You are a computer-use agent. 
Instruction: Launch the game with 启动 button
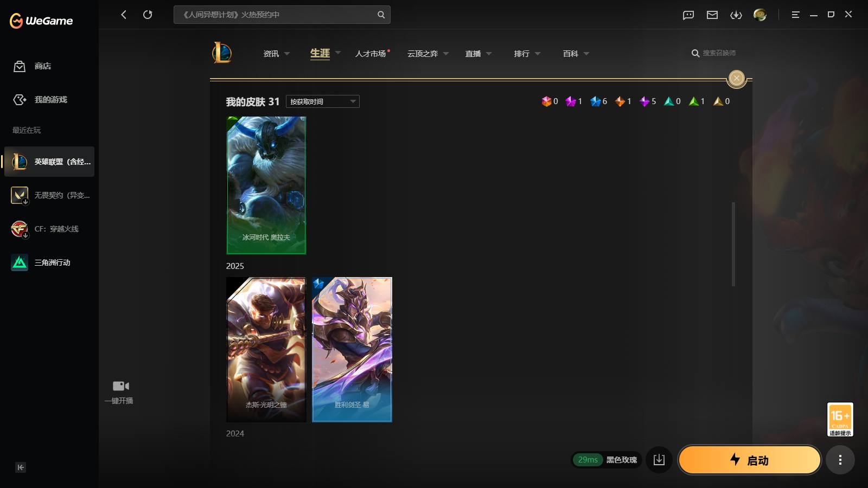pos(750,460)
